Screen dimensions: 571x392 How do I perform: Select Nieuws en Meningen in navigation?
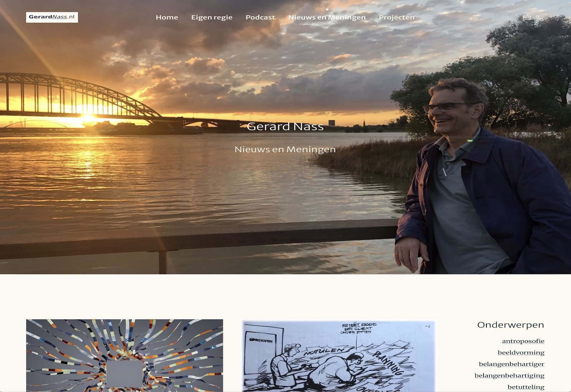[327, 17]
